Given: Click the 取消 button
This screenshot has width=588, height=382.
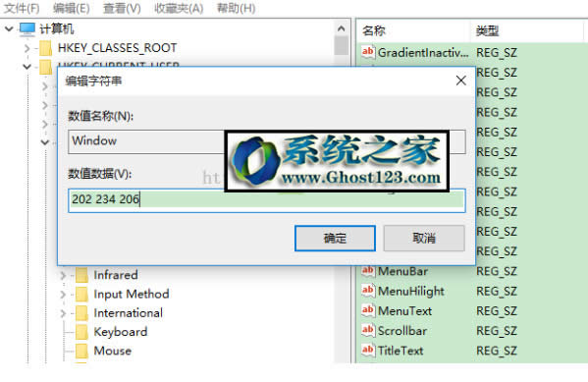Looking at the screenshot, I should point(424,238).
